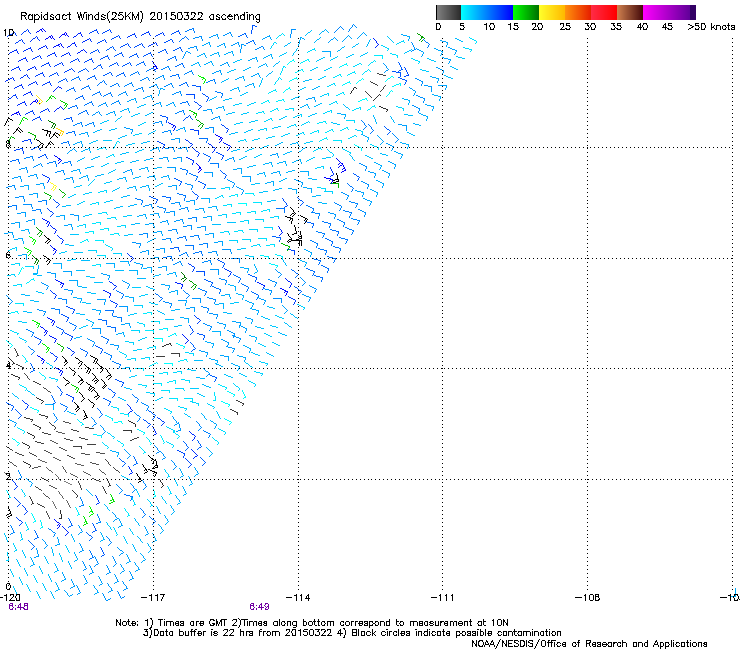Click the purple time stamp '6:49'
The height and width of the screenshot is (650, 740).
coord(259,607)
